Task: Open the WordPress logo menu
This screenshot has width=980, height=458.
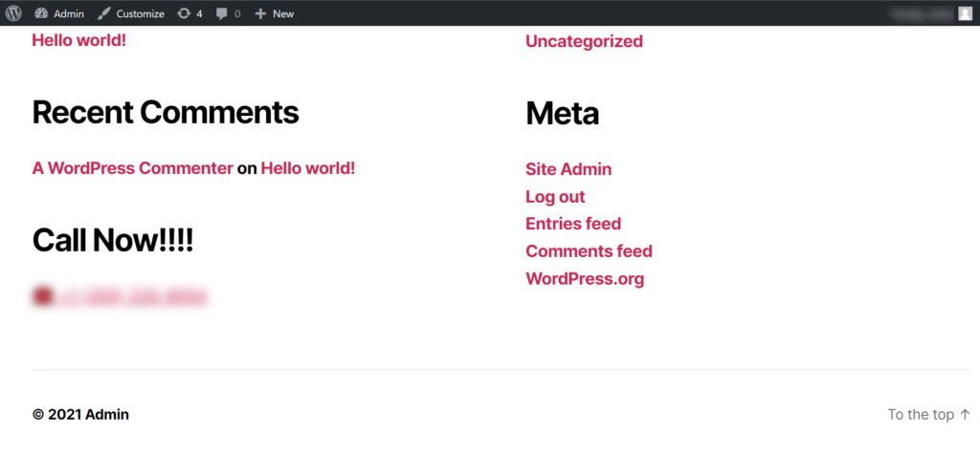Action: tap(13, 13)
